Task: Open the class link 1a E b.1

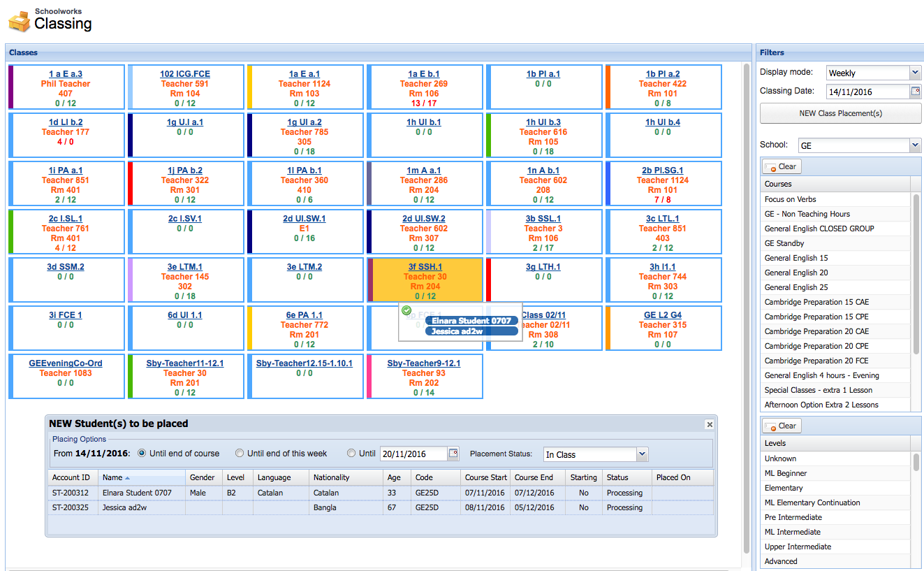Action: click(425, 73)
